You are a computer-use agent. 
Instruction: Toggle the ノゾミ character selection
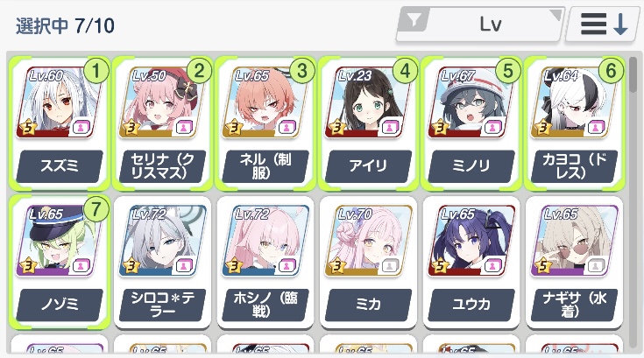(x=60, y=262)
